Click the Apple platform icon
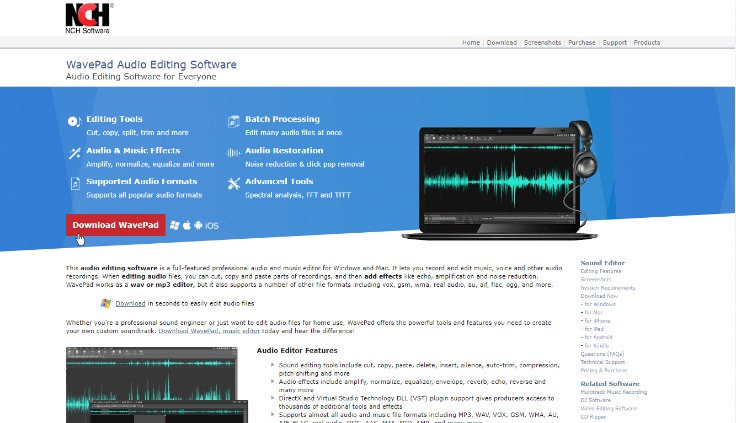The width and height of the screenshot is (736, 423). pos(187,226)
